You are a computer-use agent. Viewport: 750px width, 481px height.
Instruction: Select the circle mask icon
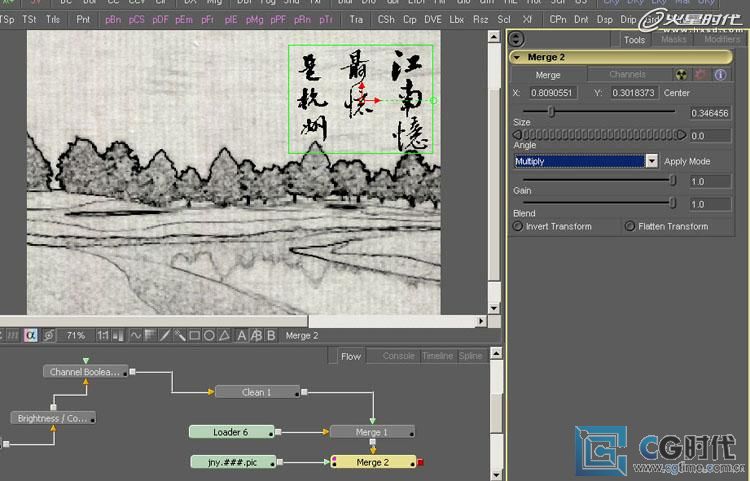click(x=209, y=336)
